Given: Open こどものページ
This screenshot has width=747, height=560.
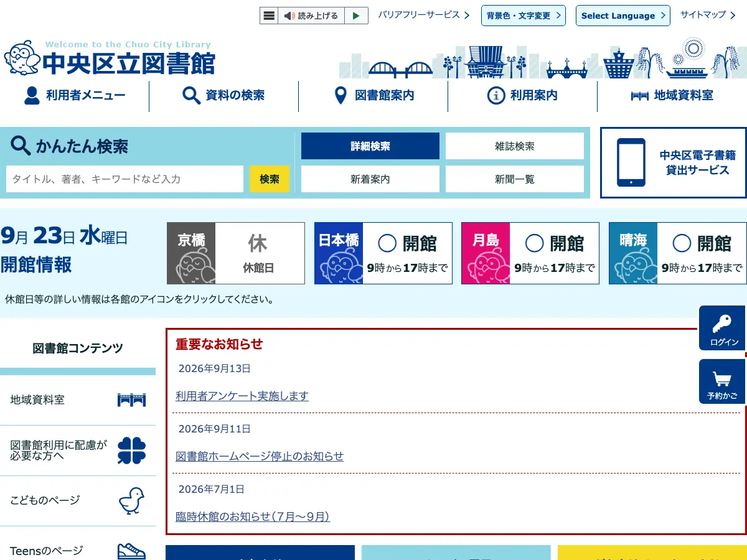Looking at the screenshot, I should point(78,501).
